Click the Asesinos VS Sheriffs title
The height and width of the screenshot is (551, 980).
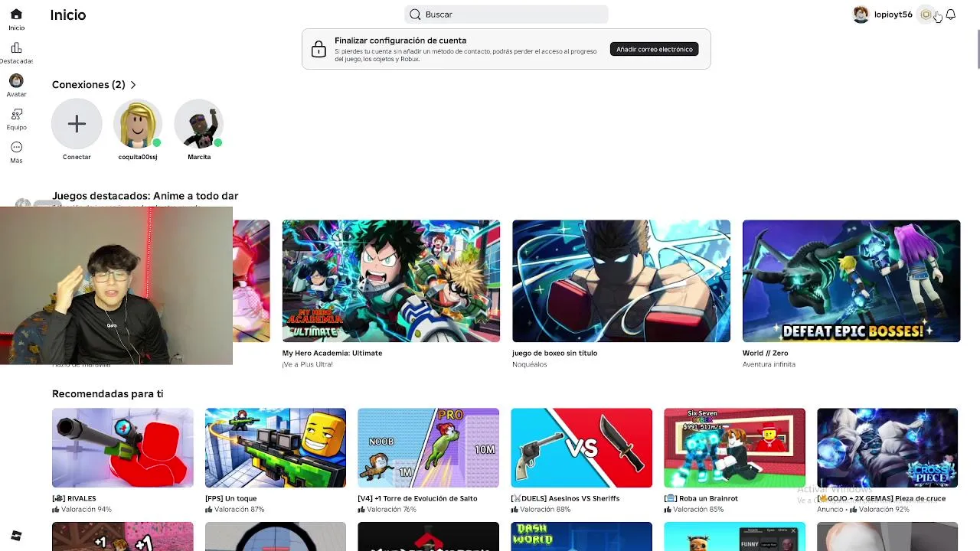tap(566, 498)
